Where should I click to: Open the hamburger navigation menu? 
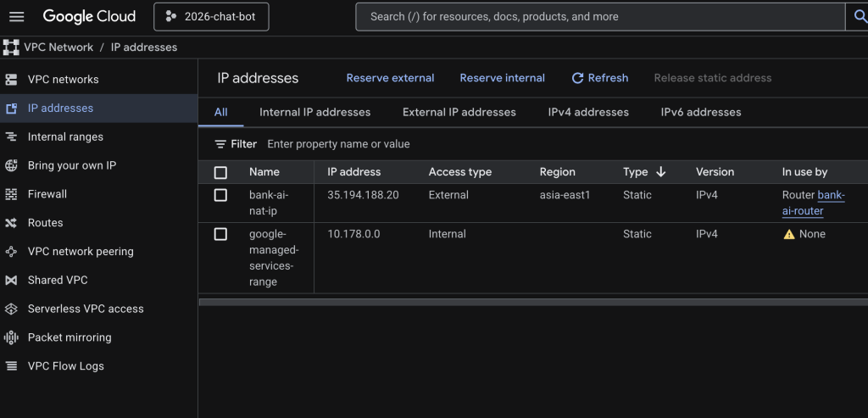(x=17, y=17)
